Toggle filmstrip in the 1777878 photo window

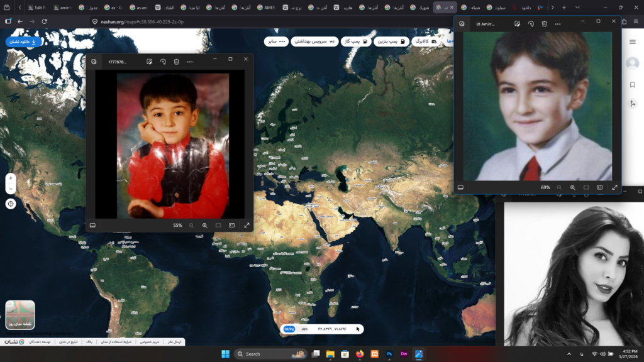click(x=93, y=226)
